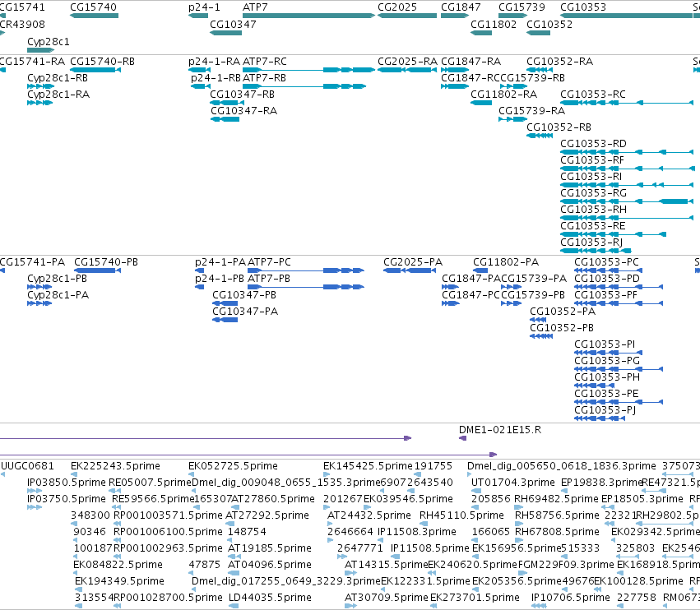Open the Cyp28c1-RB transcript label
Viewport: 700px width, 610px height.
pos(58,77)
